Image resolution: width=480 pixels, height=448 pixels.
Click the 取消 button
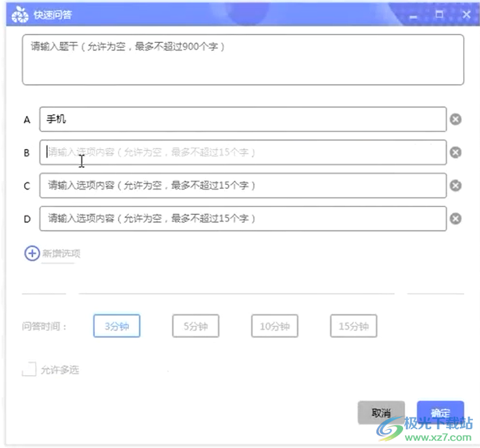[381, 412]
